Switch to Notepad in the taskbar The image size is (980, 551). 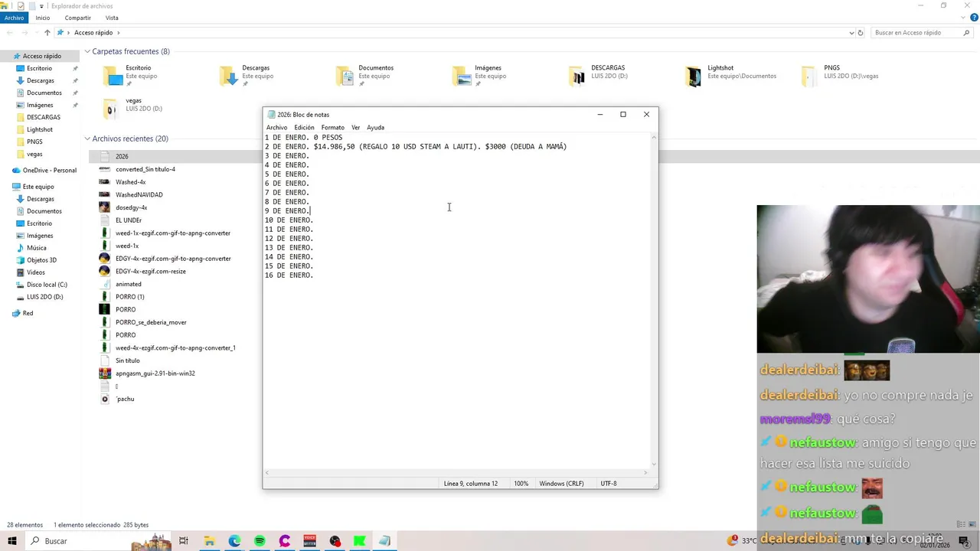tap(384, 541)
